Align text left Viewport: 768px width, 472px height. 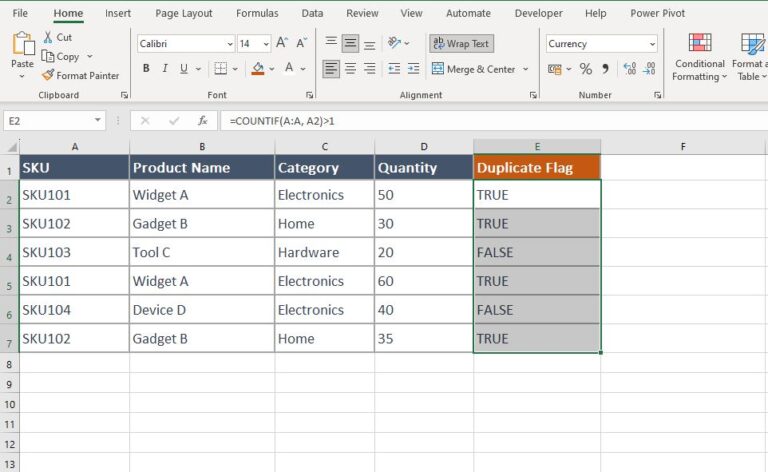tap(331, 69)
